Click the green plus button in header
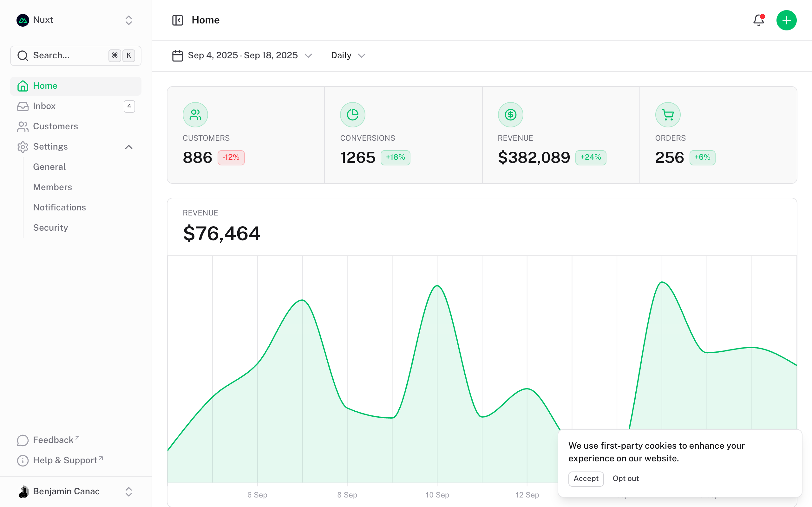This screenshot has height=507, width=812. pyautogui.click(x=787, y=20)
